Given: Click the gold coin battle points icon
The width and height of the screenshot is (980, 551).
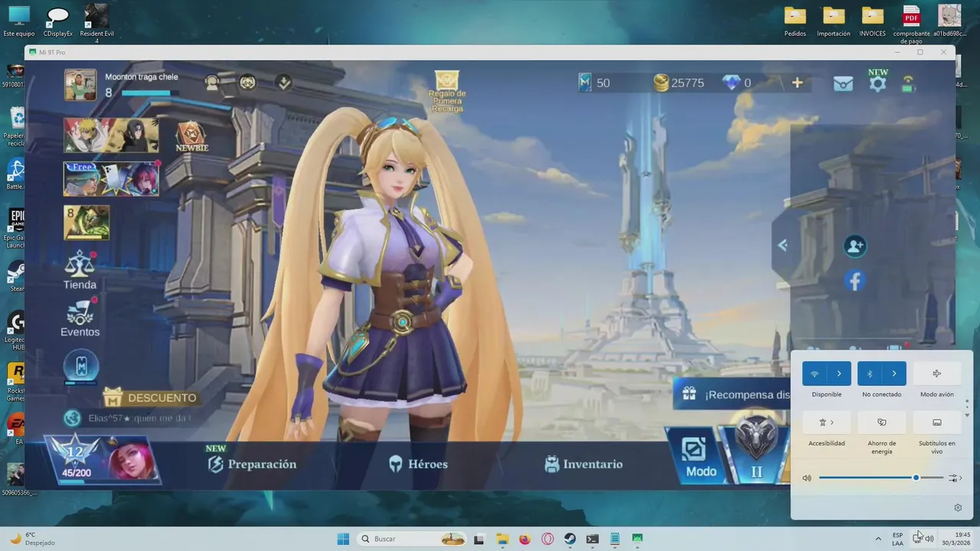Looking at the screenshot, I should point(661,83).
